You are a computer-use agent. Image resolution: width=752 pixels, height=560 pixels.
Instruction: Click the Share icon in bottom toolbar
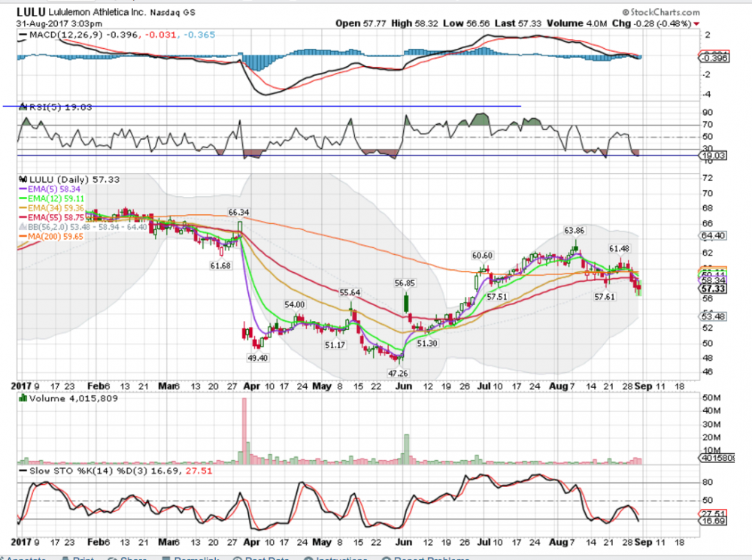(x=124, y=558)
